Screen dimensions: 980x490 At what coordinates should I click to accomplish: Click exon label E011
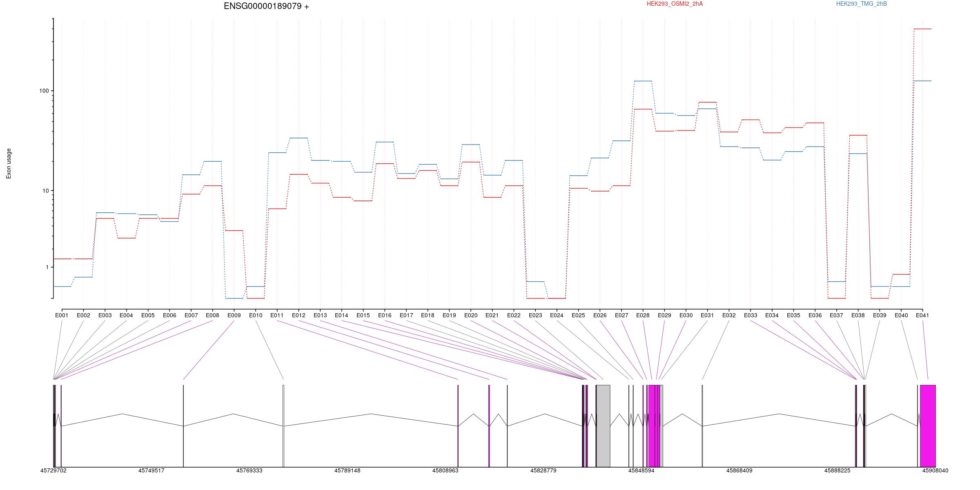click(x=277, y=315)
